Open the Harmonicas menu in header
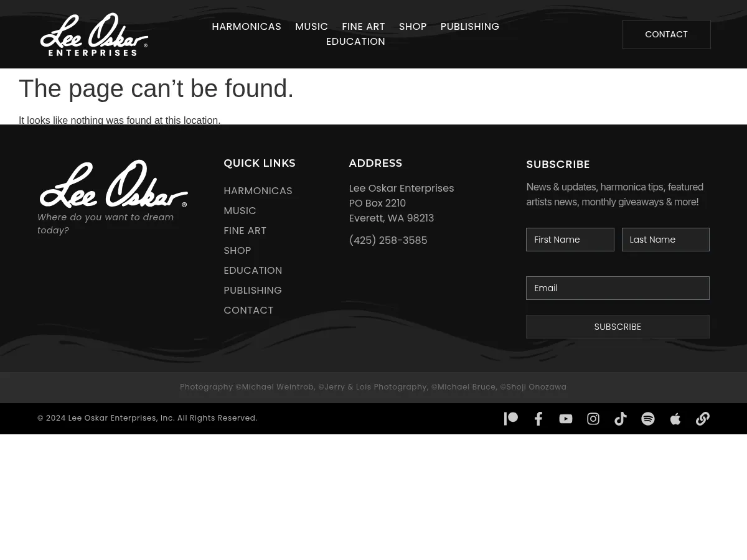Screen dimensions: 747x560 point(247,27)
